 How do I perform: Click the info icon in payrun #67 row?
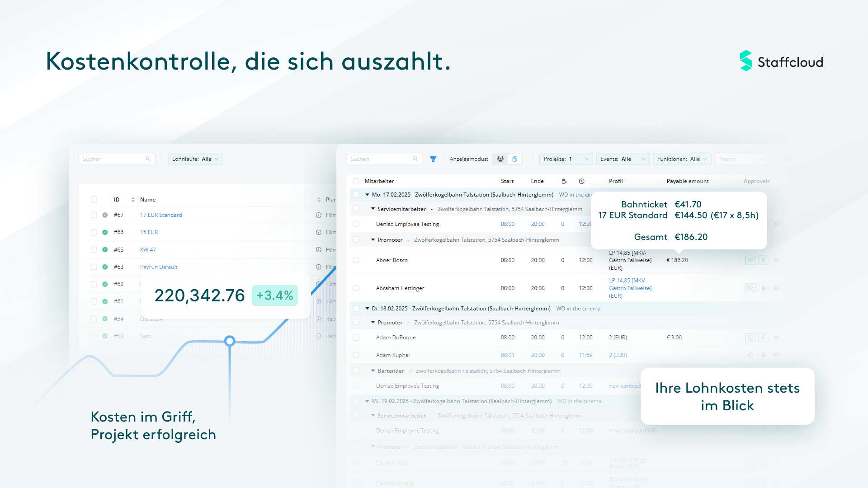point(319,215)
